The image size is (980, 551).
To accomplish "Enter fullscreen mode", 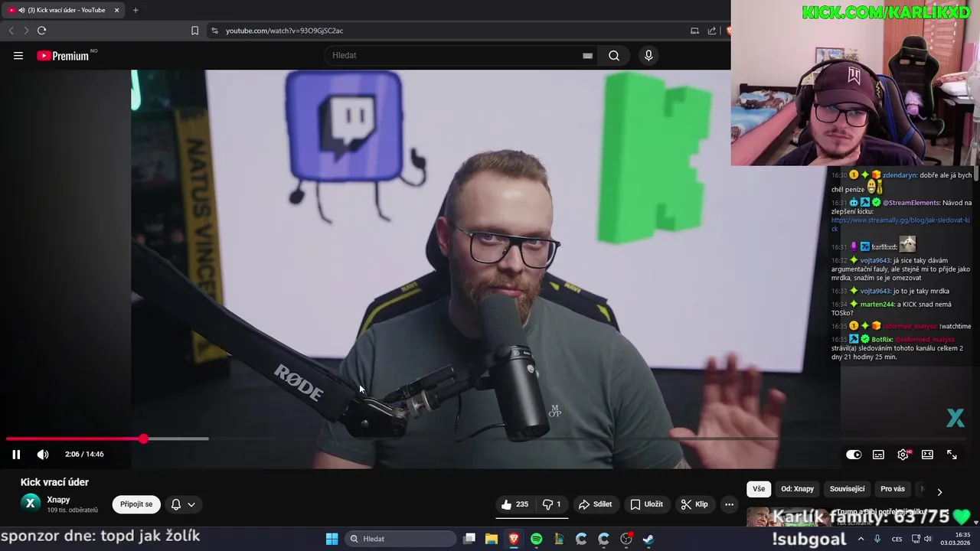I will coord(952,455).
